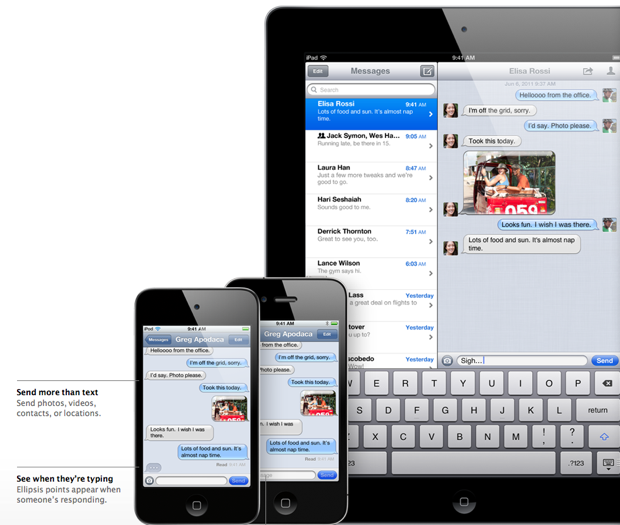Open the Jack Symon, Wes Ha... group conversation
620x525 pixels.
click(371, 146)
